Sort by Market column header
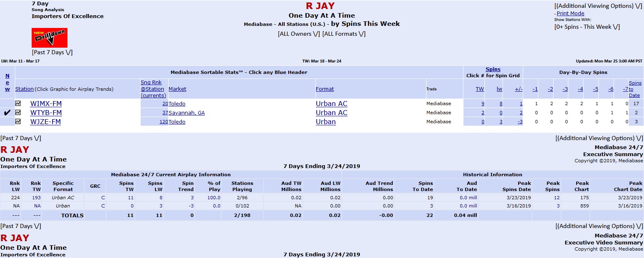644x258 pixels. click(177, 89)
